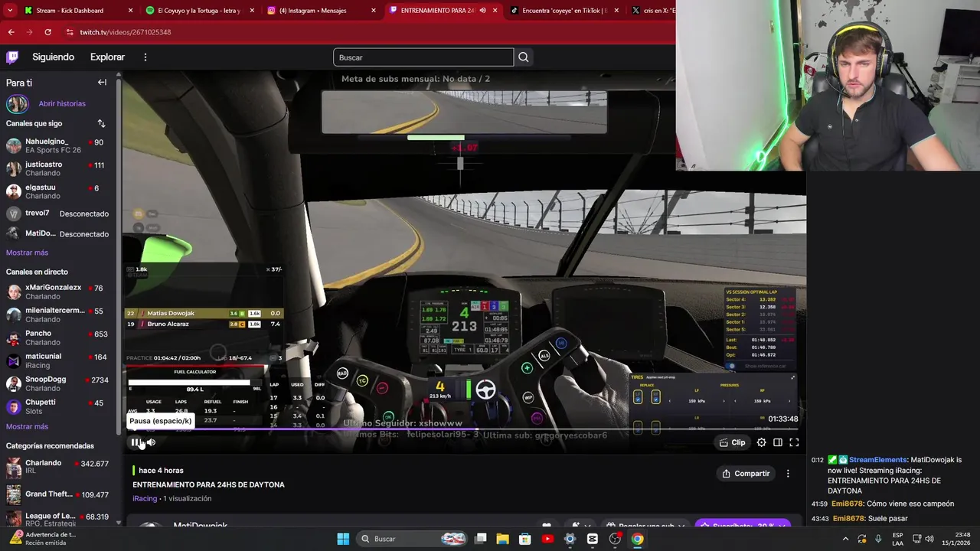Sort the Canales que sigo list
Image resolution: width=980 pixels, height=551 pixels.
point(101,123)
